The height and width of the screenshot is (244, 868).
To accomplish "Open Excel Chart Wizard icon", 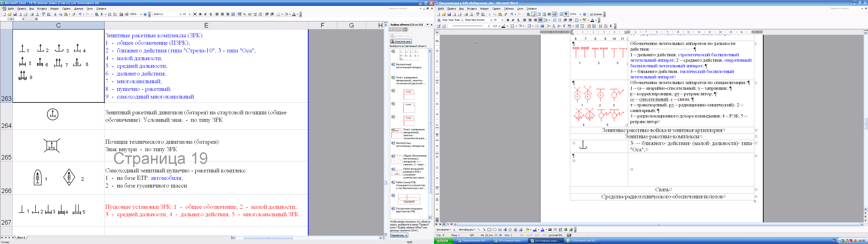I will coord(121,14).
